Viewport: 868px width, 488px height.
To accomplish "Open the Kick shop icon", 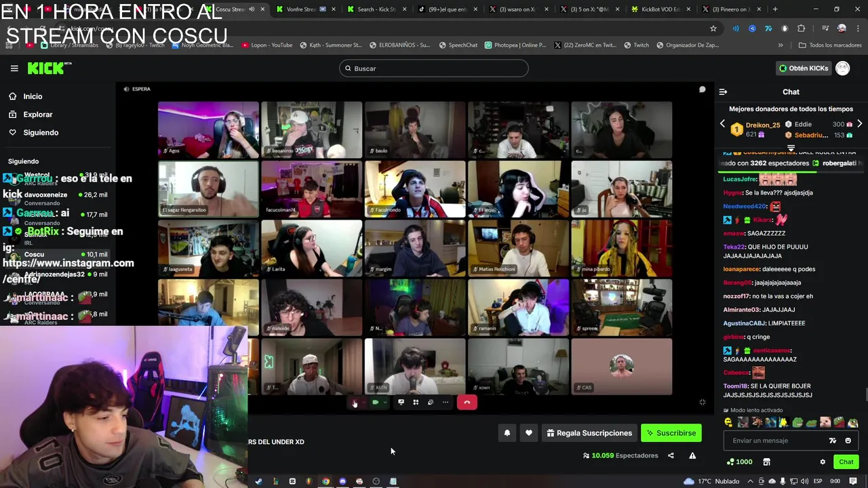I will 767,462.
